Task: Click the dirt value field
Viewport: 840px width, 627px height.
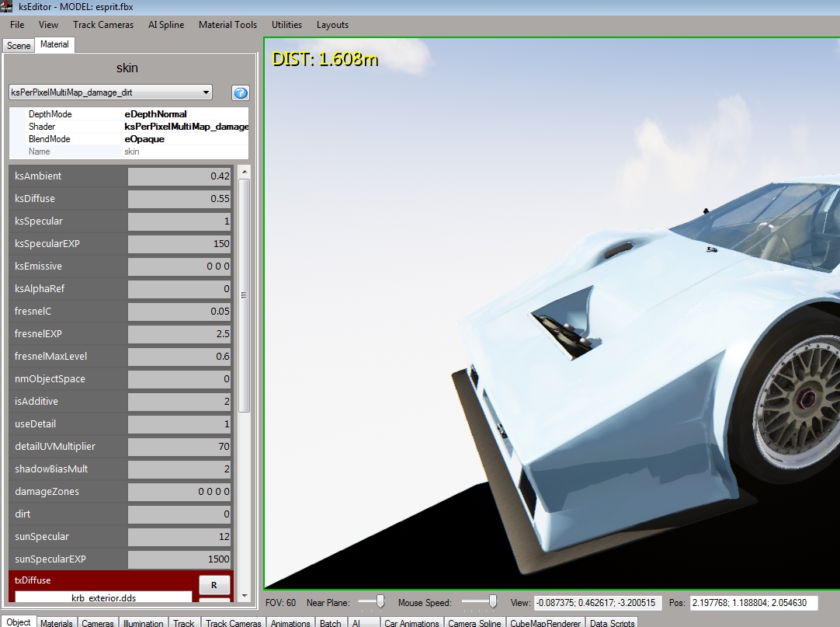Action: click(179, 514)
